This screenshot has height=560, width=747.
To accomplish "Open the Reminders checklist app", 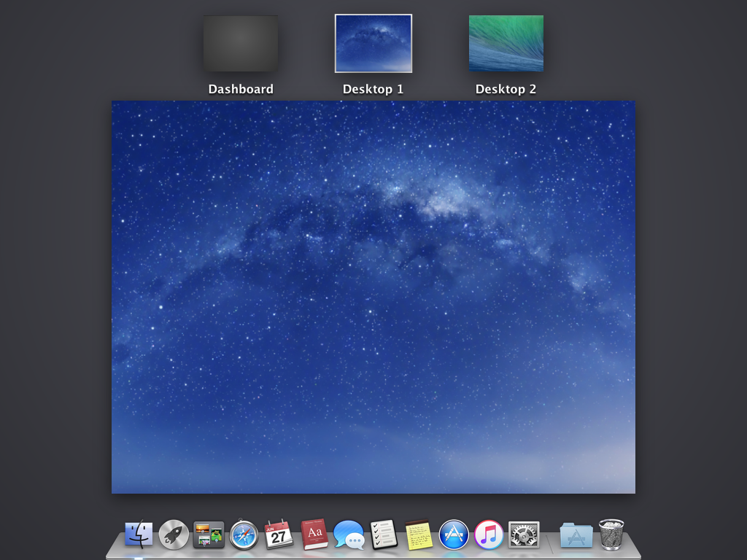I will (x=384, y=534).
